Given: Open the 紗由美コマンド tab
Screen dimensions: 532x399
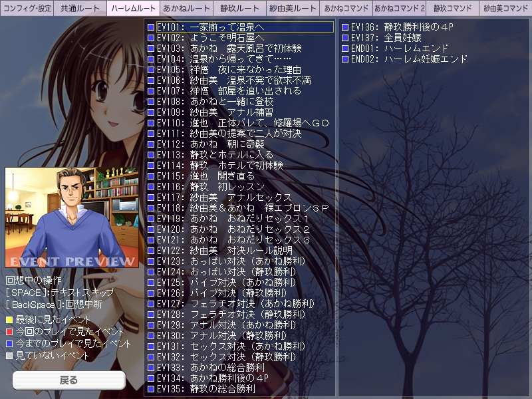Looking at the screenshot, I should pyautogui.click(x=505, y=8).
